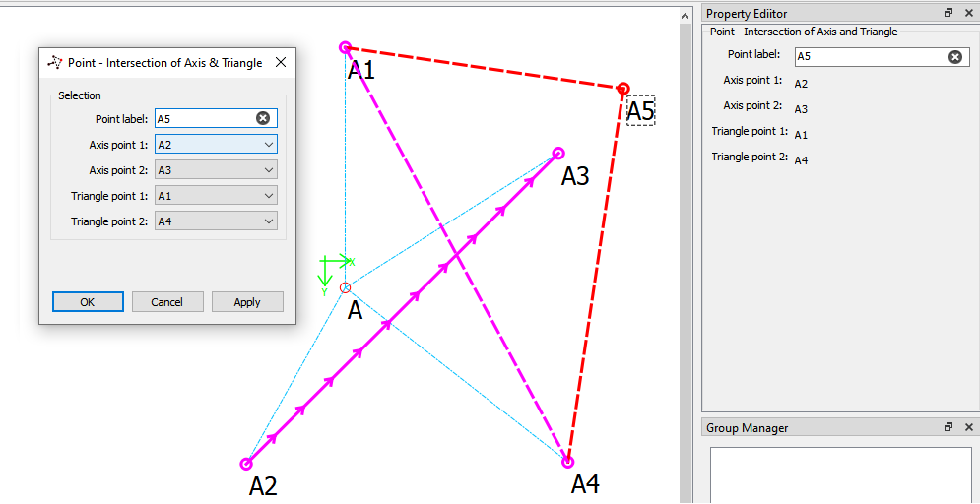Undock the Group Manager panel
This screenshot has height=504, width=980.
(948, 428)
